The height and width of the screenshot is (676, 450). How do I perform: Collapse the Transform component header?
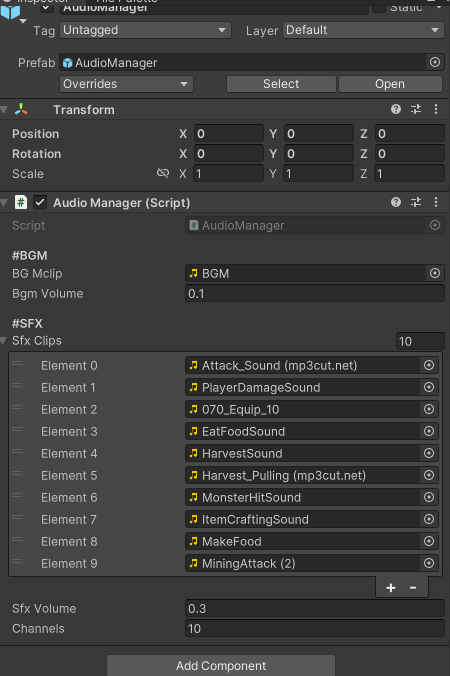pyautogui.click(x=4, y=110)
